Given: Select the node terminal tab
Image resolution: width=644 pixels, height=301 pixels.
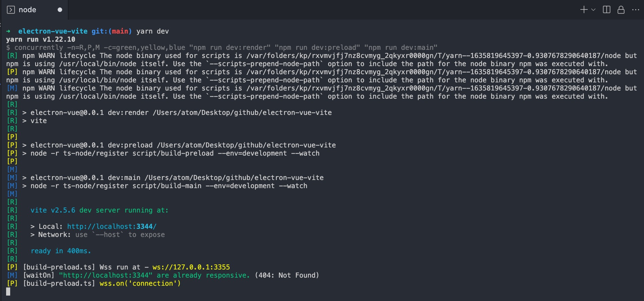Looking at the screenshot, I should point(27,10).
